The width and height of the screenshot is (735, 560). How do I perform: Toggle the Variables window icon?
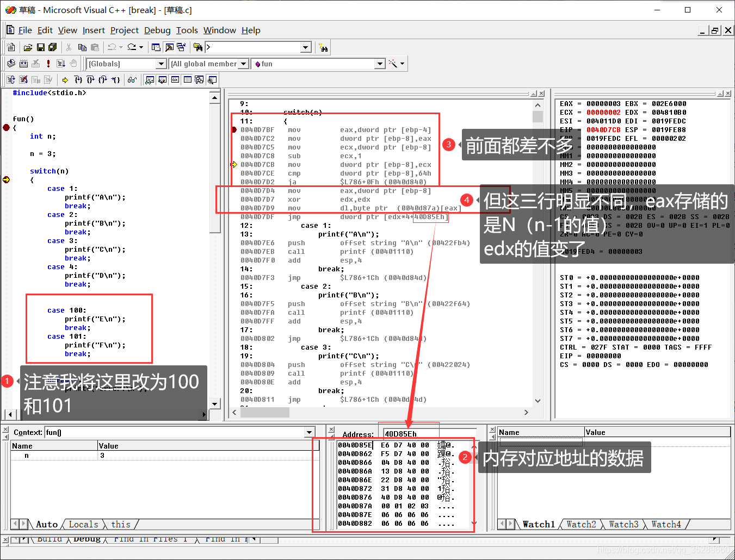[x=162, y=80]
